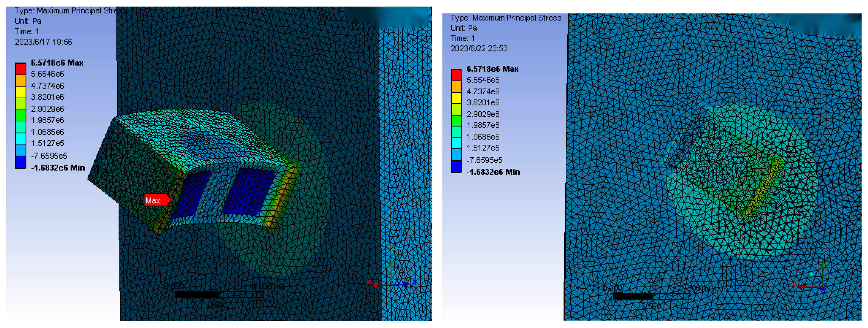Click the 2023/6/17 19:56 timestamp text
The height and width of the screenshot is (328, 868).
(x=44, y=42)
